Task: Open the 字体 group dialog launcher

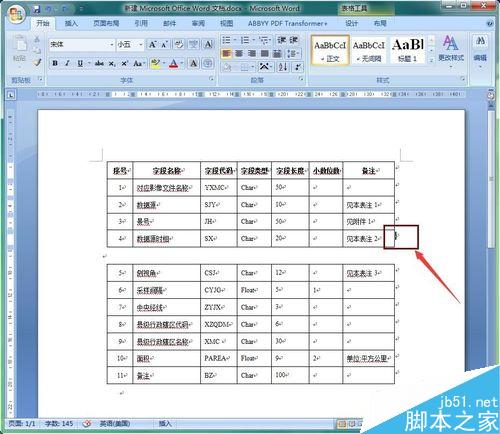Action: click(211, 79)
